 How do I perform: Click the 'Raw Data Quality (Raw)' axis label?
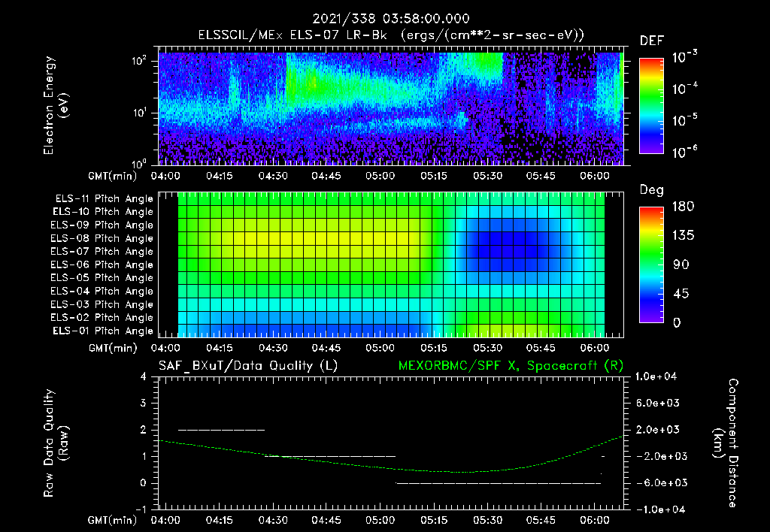(x=56, y=443)
